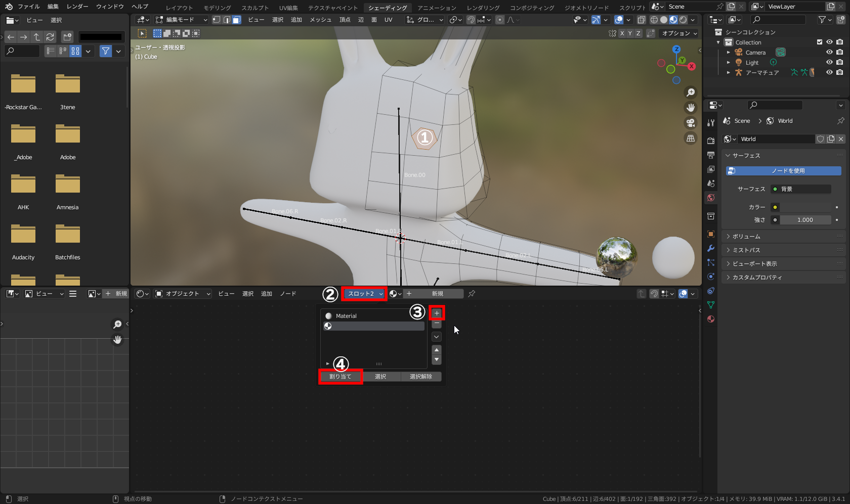Toggle the file browser filter button

pos(105,51)
